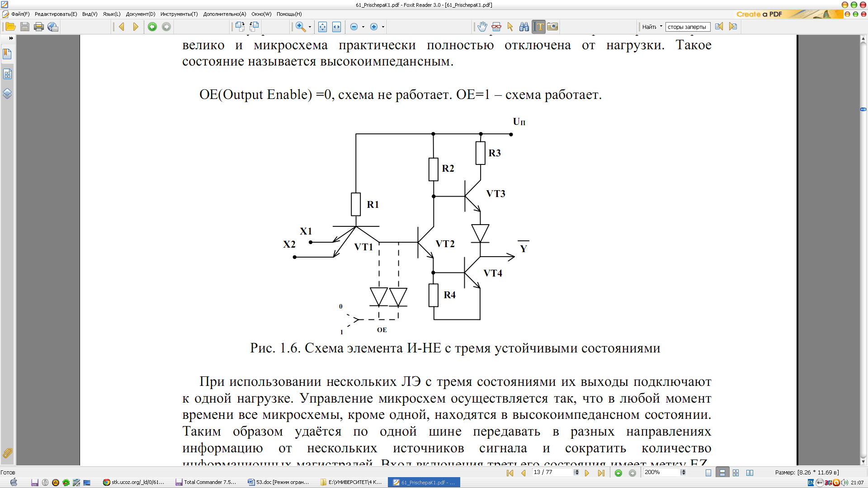The height and width of the screenshot is (488, 868).
Task: Click green previous view in status bar
Action: 618,473
